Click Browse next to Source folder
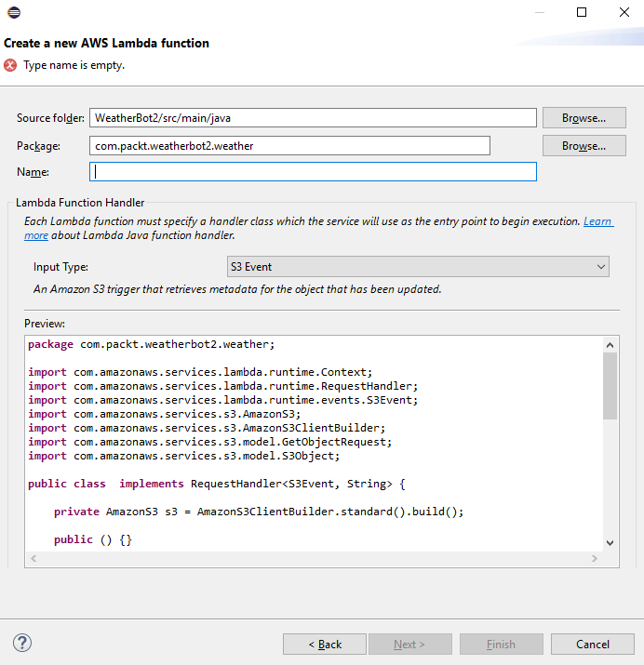The height and width of the screenshot is (665, 644). coord(584,118)
